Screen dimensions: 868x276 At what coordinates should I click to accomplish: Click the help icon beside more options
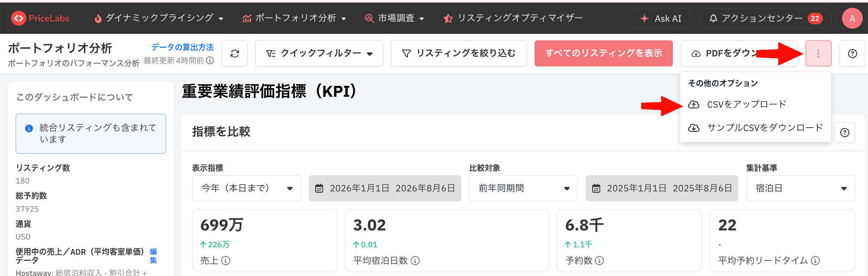click(852, 53)
